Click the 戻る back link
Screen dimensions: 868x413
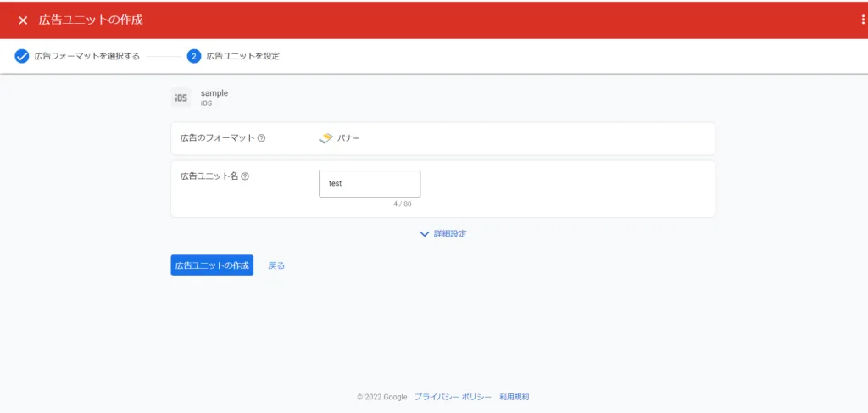click(x=276, y=265)
